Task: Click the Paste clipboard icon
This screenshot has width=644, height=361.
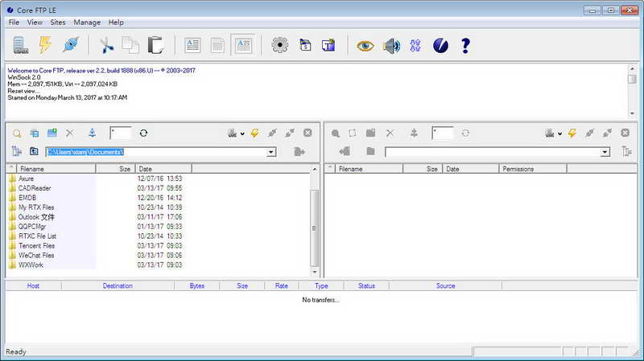Action: click(155, 45)
